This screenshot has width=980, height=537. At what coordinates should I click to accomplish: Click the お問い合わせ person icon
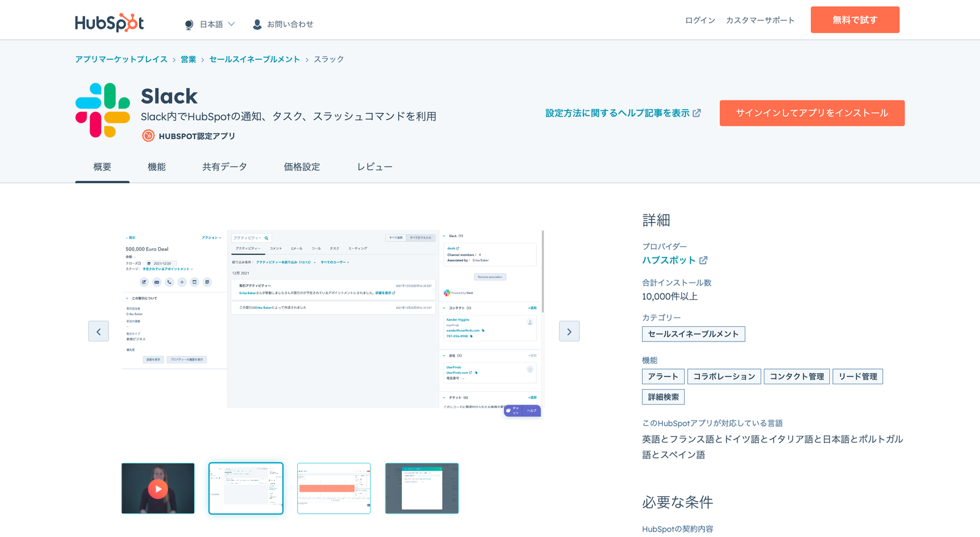point(257,25)
